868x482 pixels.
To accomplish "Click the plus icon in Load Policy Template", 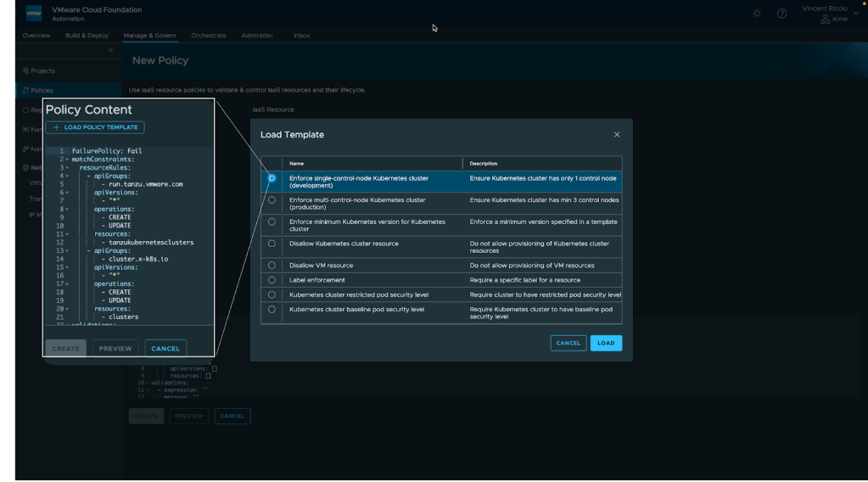I will 56,127.
